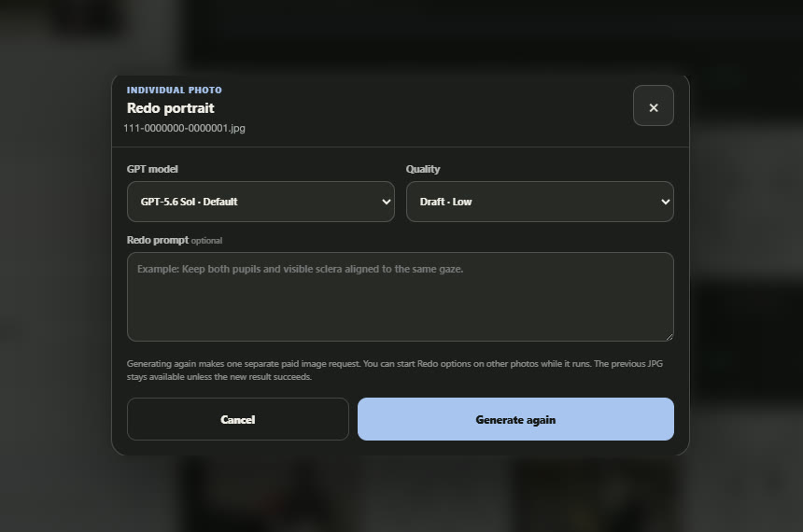
Task: Cancel the redo portrait request
Action: (237, 419)
